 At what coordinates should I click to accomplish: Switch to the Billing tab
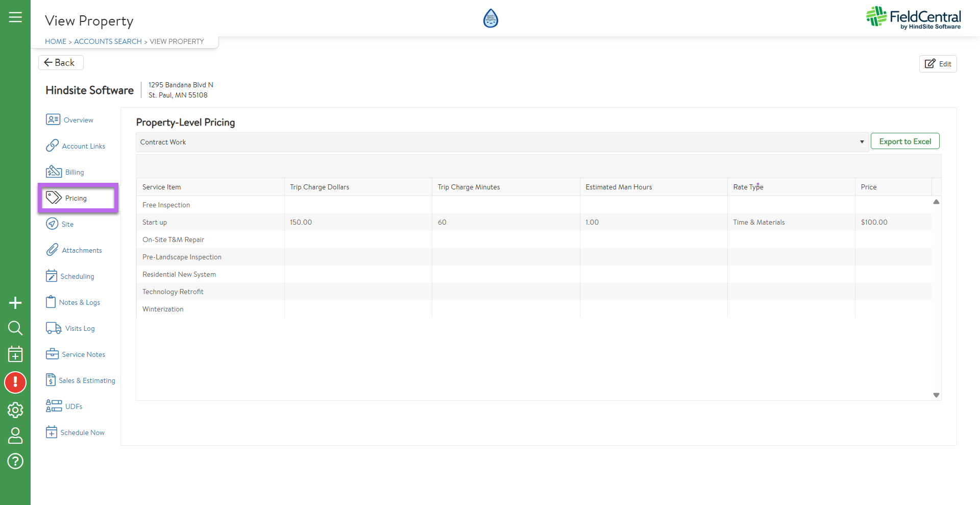coord(65,172)
